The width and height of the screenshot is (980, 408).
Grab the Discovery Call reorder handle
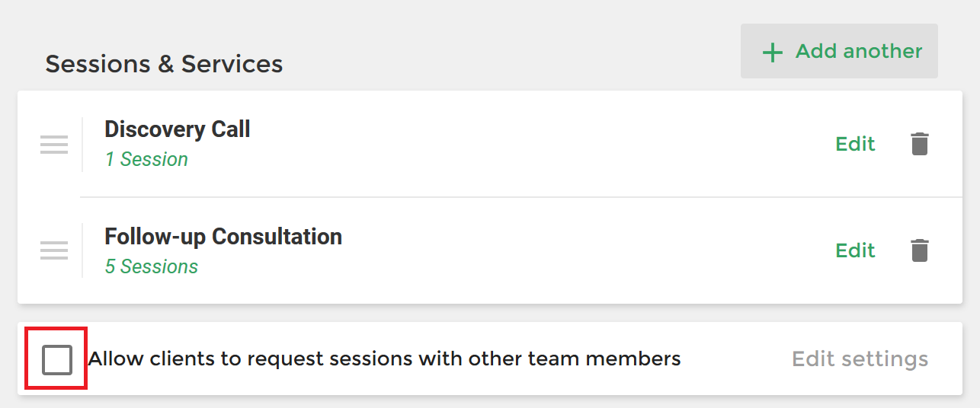[x=54, y=144]
